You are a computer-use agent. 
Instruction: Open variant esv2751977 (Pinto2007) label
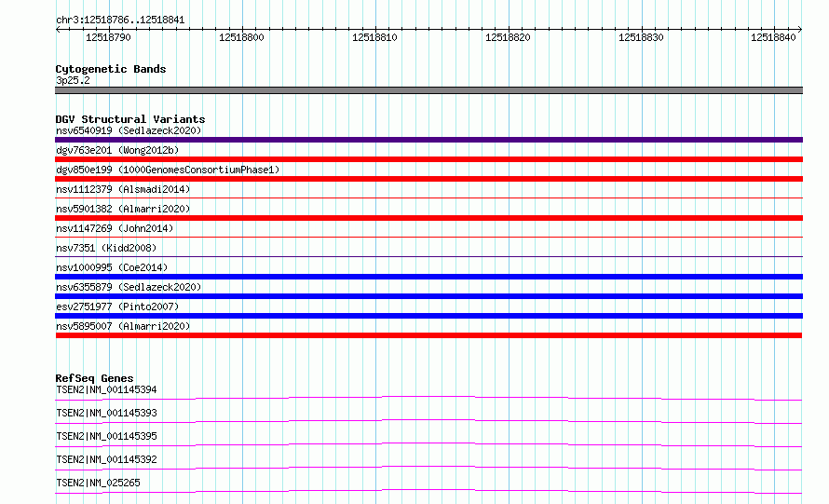click(117, 306)
